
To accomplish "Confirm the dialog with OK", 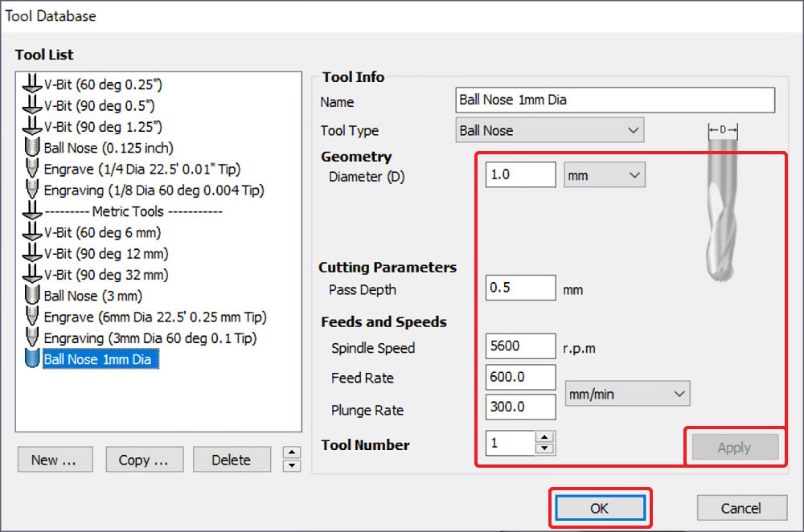I will pyautogui.click(x=599, y=508).
